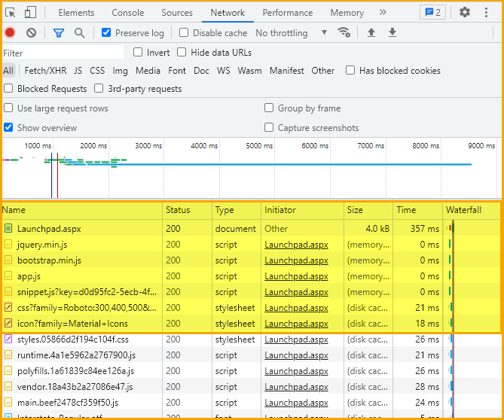Uncheck the Preserve log checkbox

106,32
